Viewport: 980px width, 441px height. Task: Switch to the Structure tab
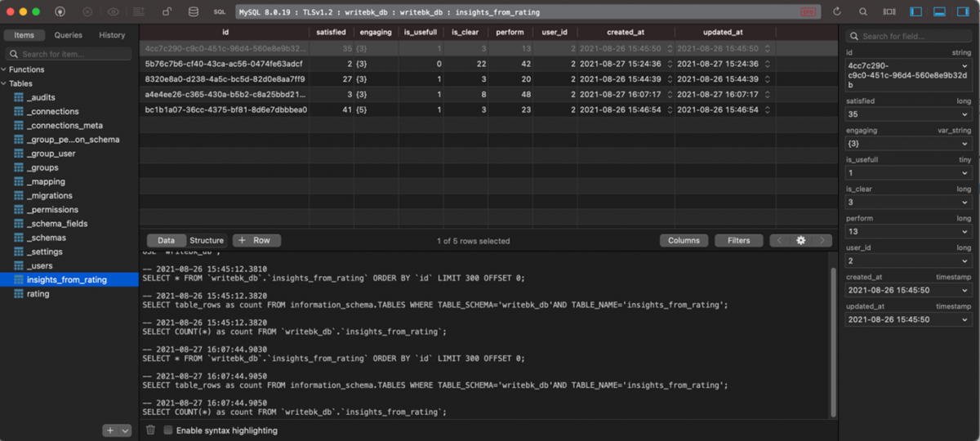207,240
